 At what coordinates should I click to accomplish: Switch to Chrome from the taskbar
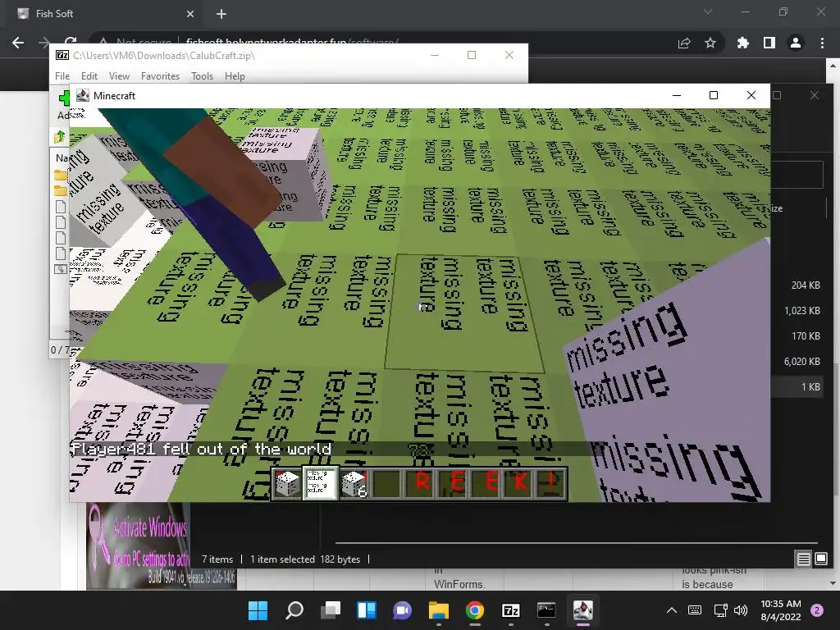(475, 610)
